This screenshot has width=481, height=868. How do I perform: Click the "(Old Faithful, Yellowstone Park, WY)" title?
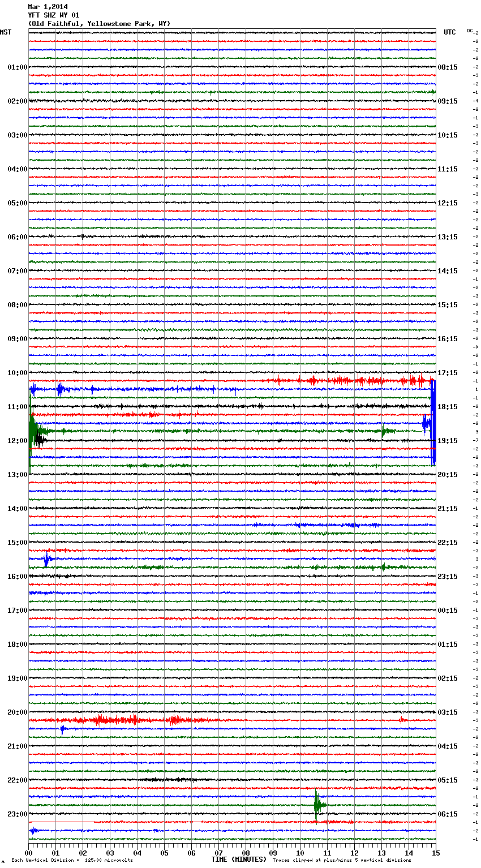tap(99, 24)
